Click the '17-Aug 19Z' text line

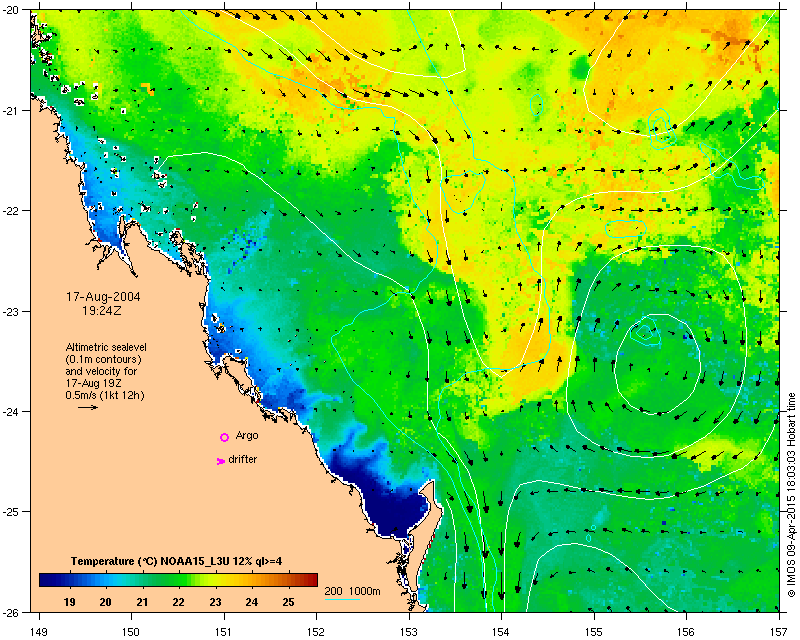(93, 383)
